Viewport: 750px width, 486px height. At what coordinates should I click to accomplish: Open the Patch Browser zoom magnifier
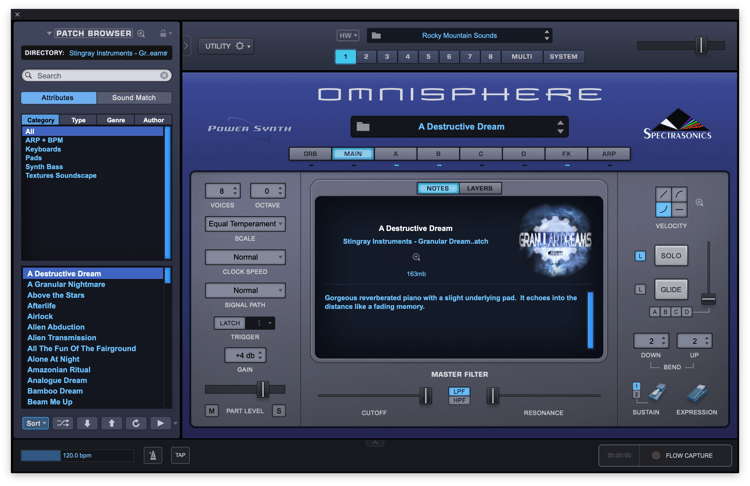(x=141, y=33)
